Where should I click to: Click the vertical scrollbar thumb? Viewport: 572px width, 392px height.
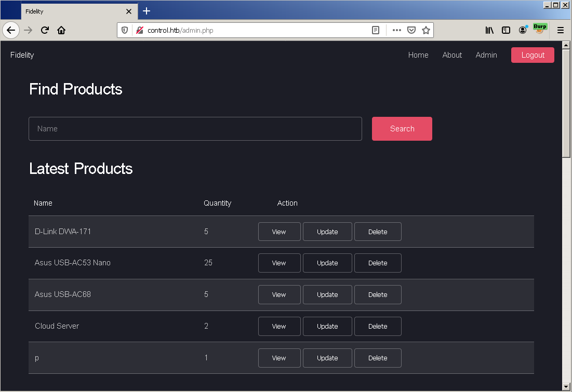[566, 103]
